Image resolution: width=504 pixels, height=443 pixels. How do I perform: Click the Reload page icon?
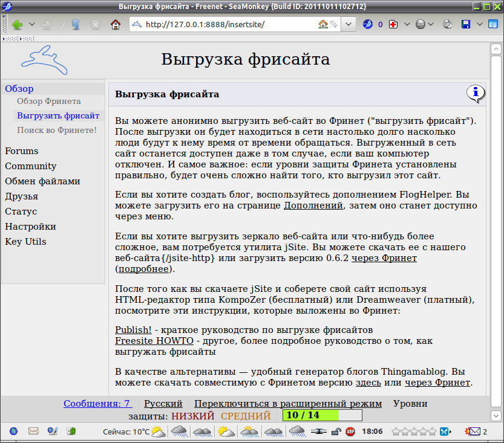[76, 24]
